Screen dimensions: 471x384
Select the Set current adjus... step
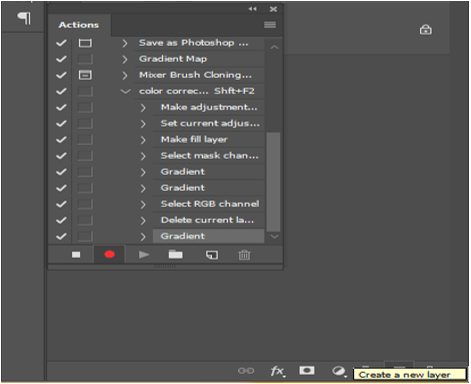pos(209,123)
